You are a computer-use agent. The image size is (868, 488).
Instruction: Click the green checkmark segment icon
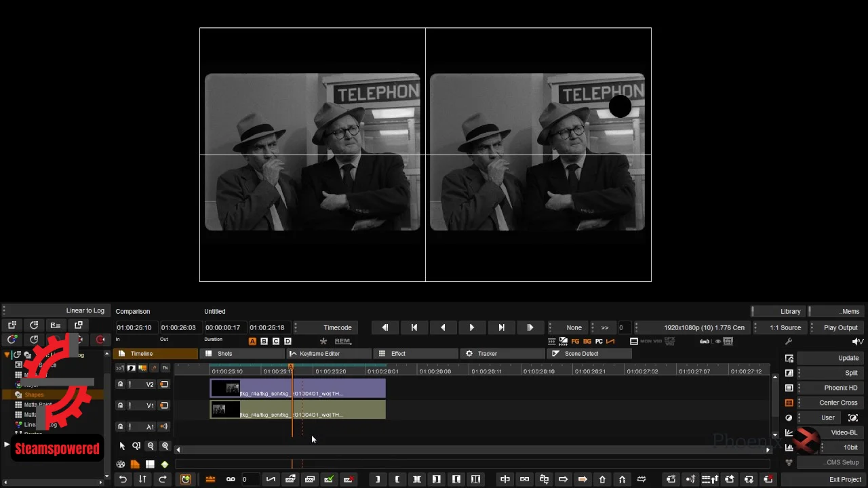pyautogui.click(x=329, y=479)
